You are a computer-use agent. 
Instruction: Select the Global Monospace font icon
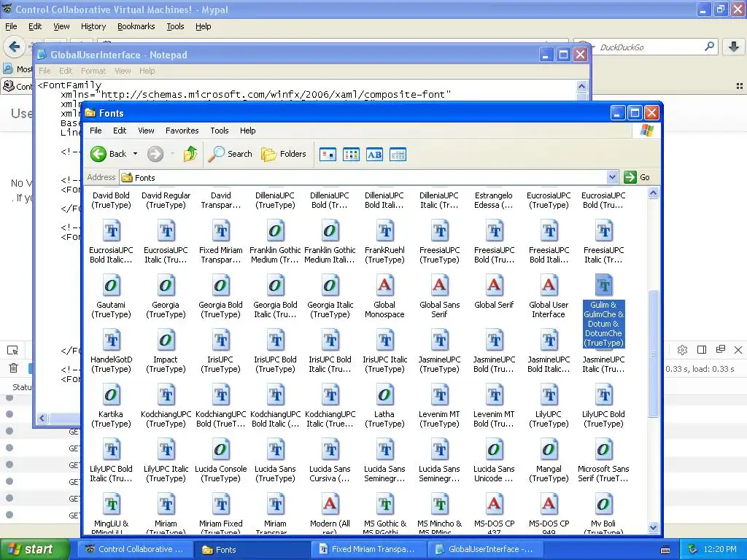click(x=384, y=285)
